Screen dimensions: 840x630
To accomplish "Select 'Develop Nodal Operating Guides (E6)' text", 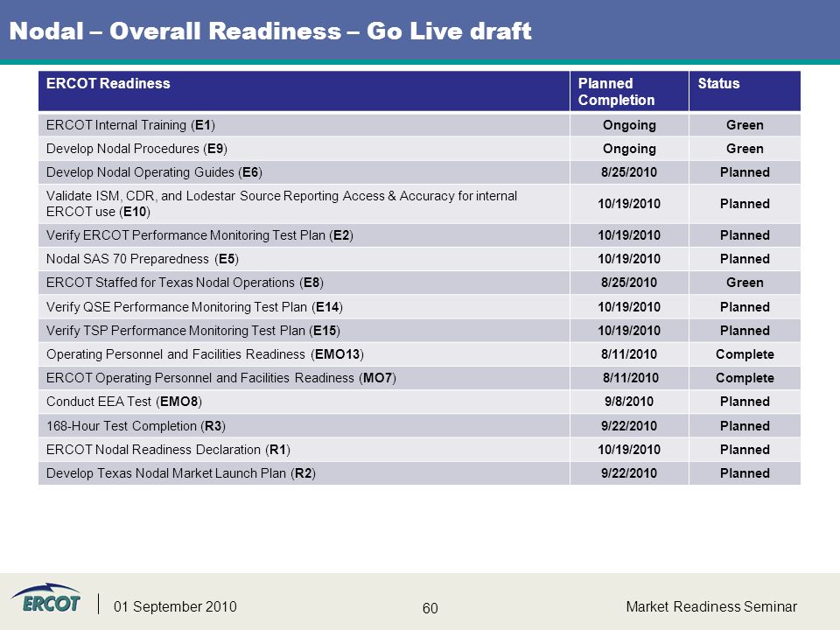I will pyautogui.click(x=154, y=172).
